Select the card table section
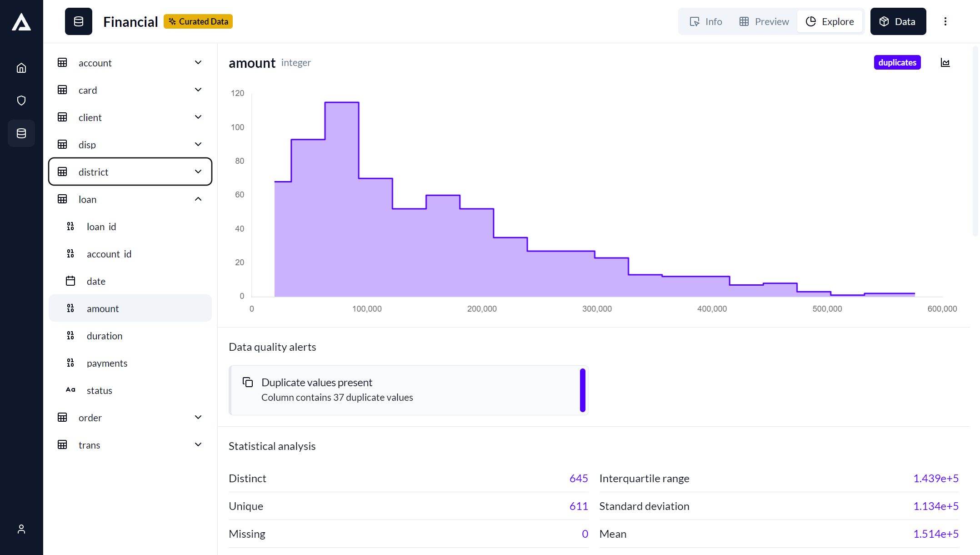Image resolution: width=980 pixels, height=555 pixels. click(130, 90)
